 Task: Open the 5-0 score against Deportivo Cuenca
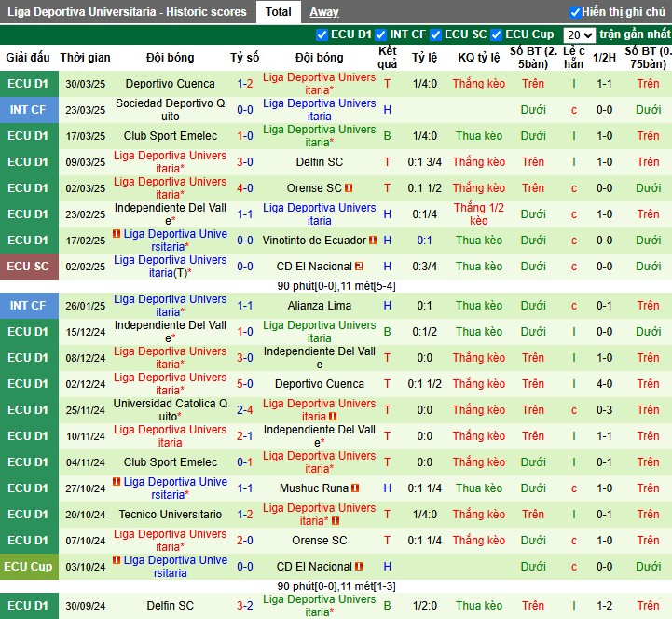(245, 384)
